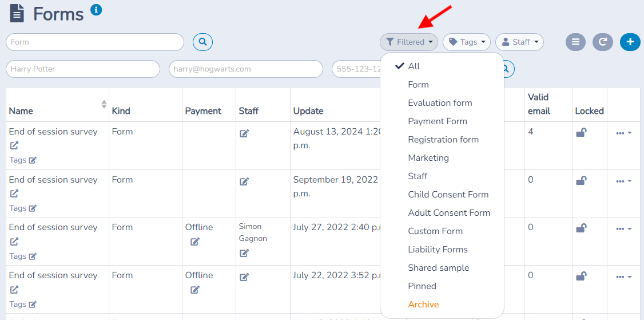Add a new form with plus button
This screenshot has width=644, height=320.
(x=630, y=42)
